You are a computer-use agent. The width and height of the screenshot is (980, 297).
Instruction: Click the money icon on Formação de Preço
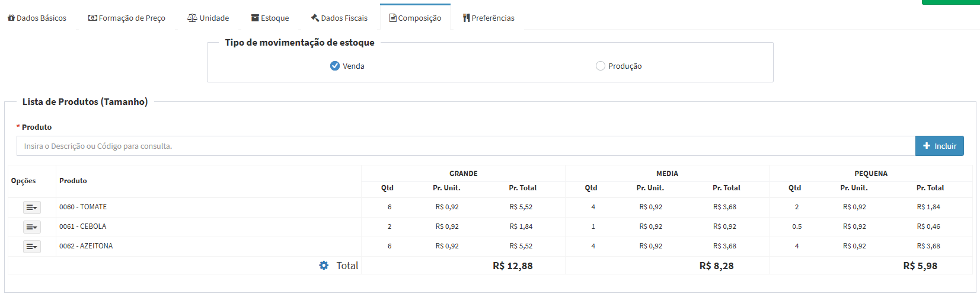coord(92,18)
